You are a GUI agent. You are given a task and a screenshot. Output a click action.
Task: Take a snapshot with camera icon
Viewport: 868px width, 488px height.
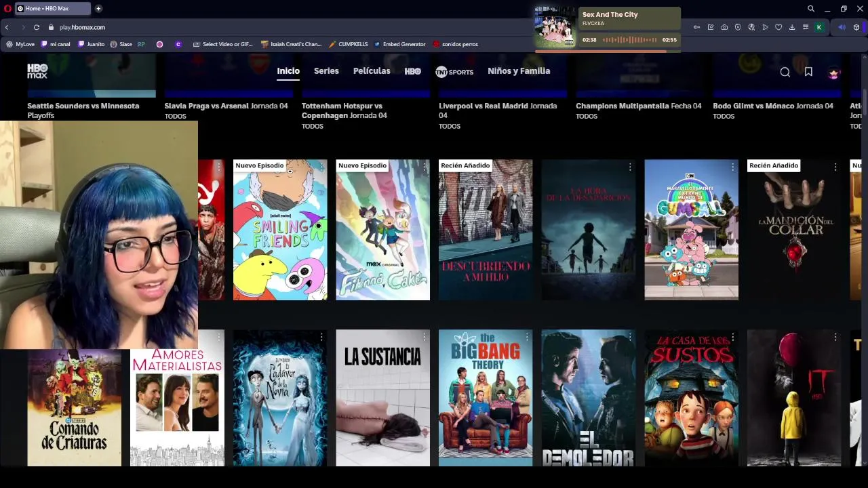coord(724,27)
